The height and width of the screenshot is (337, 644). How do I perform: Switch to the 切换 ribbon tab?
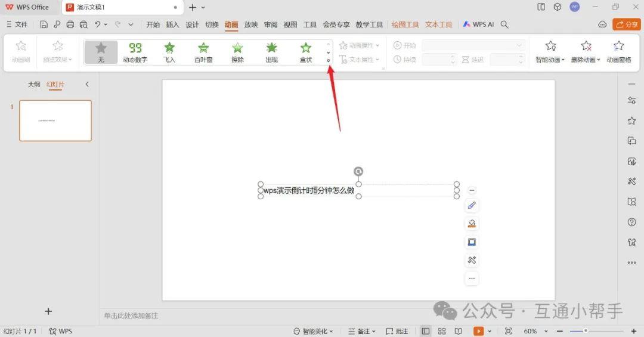[x=212, y=24]
